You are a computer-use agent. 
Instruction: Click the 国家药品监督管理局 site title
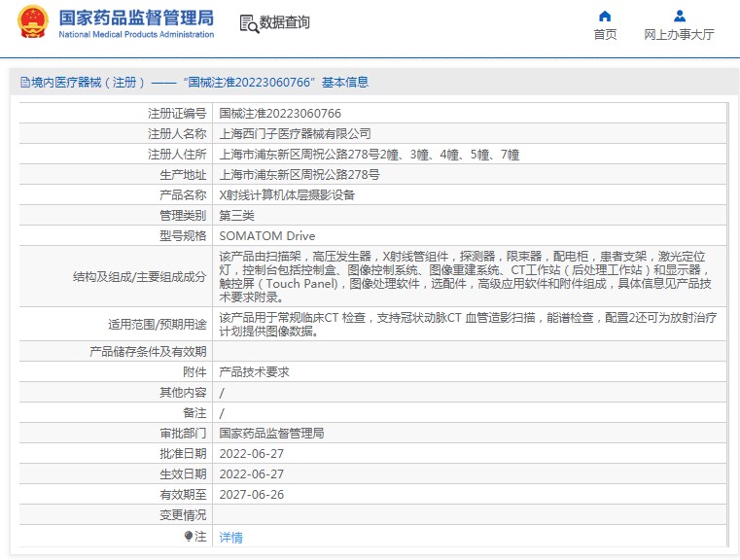tap(136, 17)
